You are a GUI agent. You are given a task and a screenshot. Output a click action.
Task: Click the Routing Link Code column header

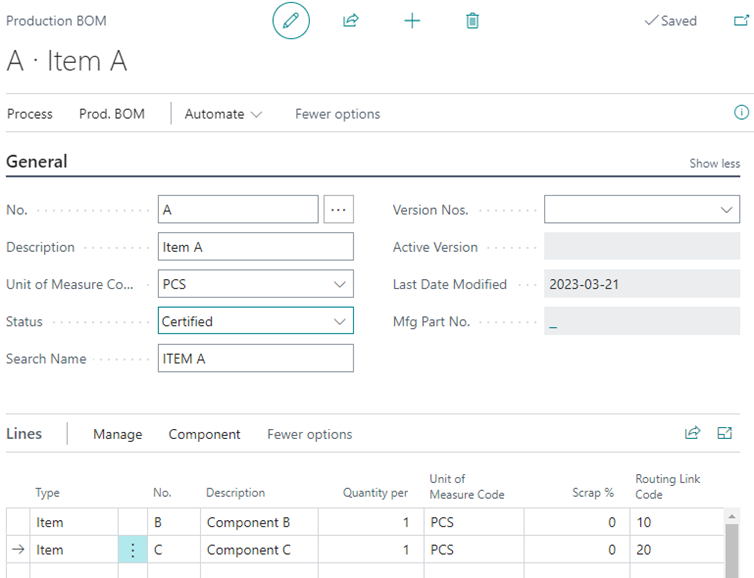point(667,487)
